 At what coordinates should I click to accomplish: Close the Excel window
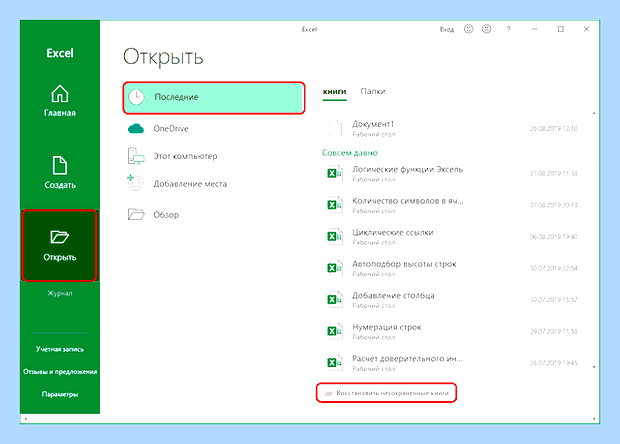click(586, 29)
